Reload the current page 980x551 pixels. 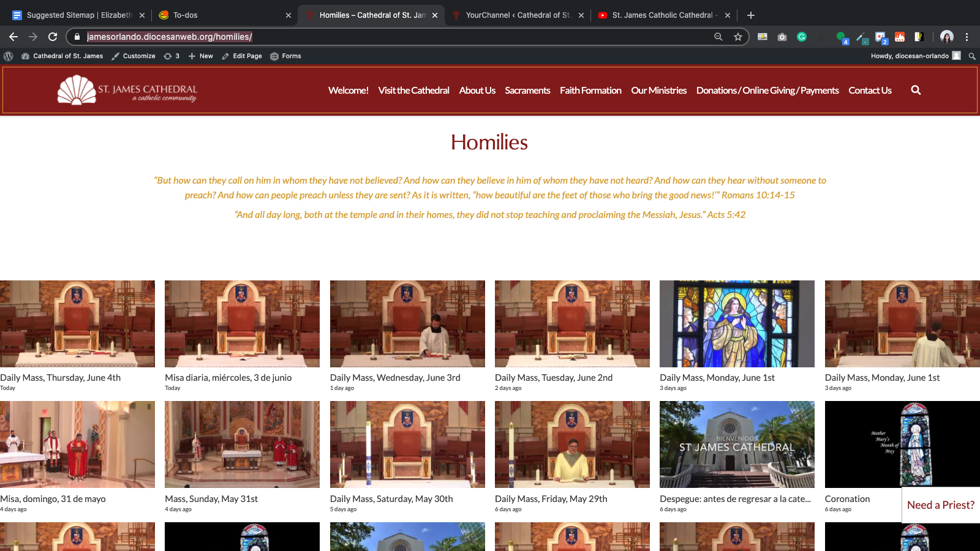coord(53,37)
